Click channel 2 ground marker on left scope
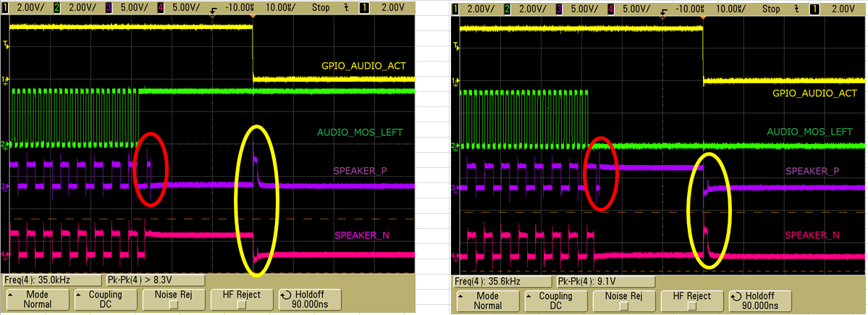 (6, 145)
